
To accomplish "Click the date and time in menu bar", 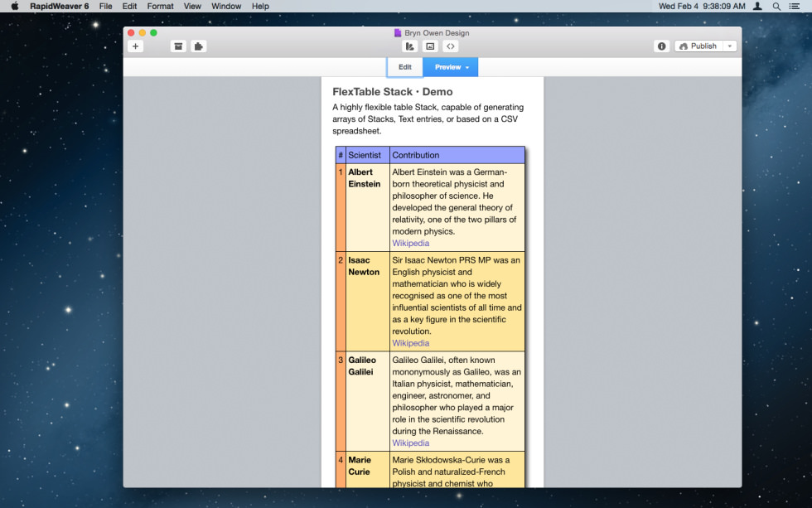I will pyautogui.click(x=702, y=6).
